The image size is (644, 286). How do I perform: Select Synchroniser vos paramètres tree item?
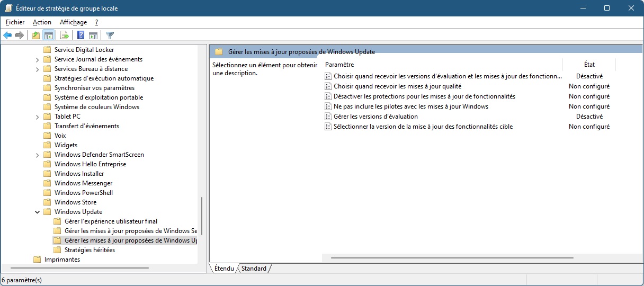(x=94, y=88)
